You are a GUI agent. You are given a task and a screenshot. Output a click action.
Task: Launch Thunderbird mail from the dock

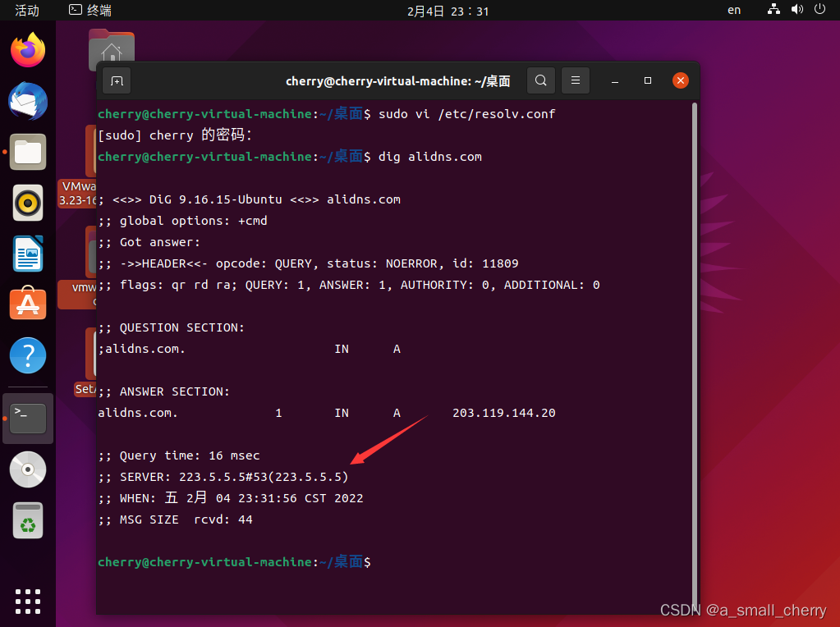28,101
